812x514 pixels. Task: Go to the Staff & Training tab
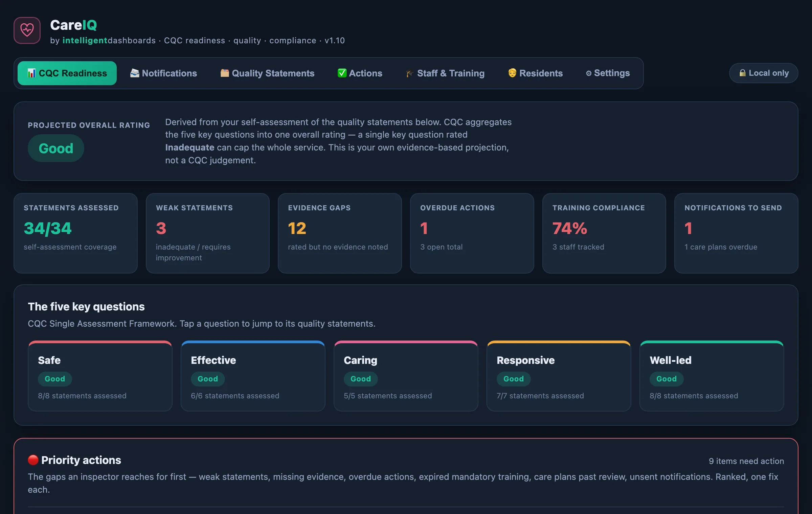coord(445,73)
